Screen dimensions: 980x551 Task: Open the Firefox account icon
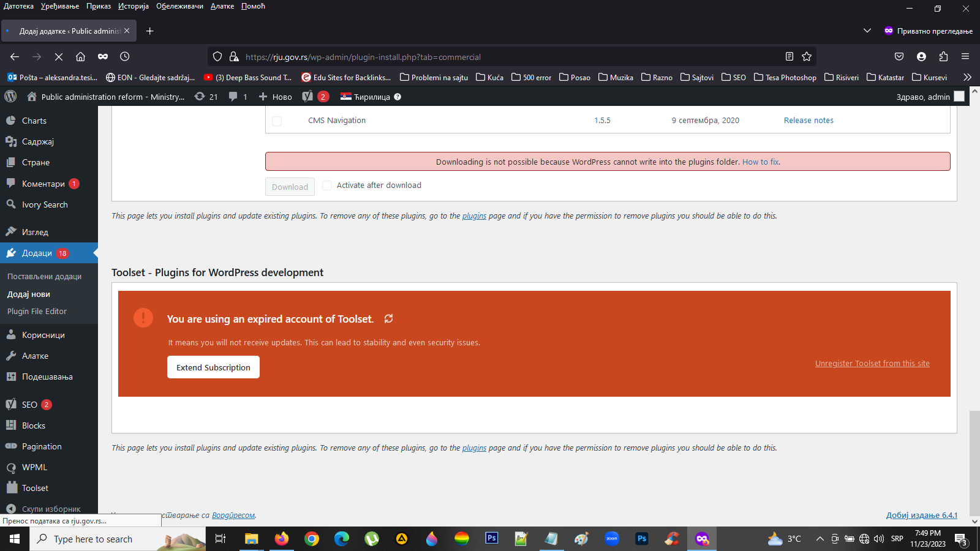click(921, 57)
